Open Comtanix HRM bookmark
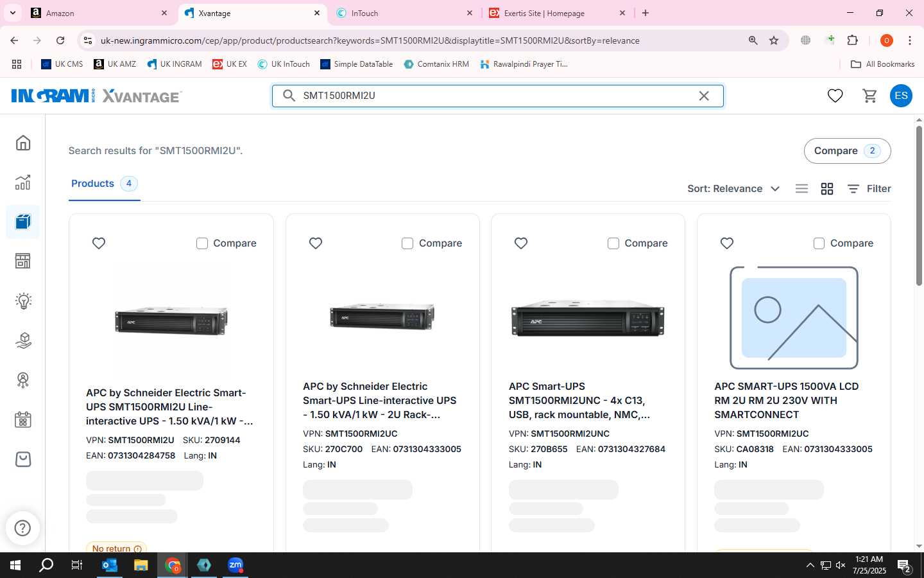This screenshot has width=924, height=578. click(436, 64)
